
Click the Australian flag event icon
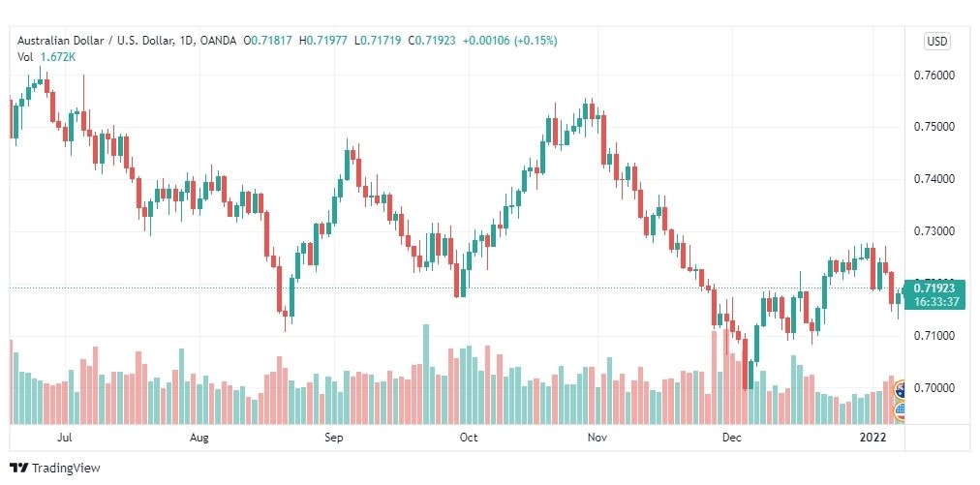[900, 390]
